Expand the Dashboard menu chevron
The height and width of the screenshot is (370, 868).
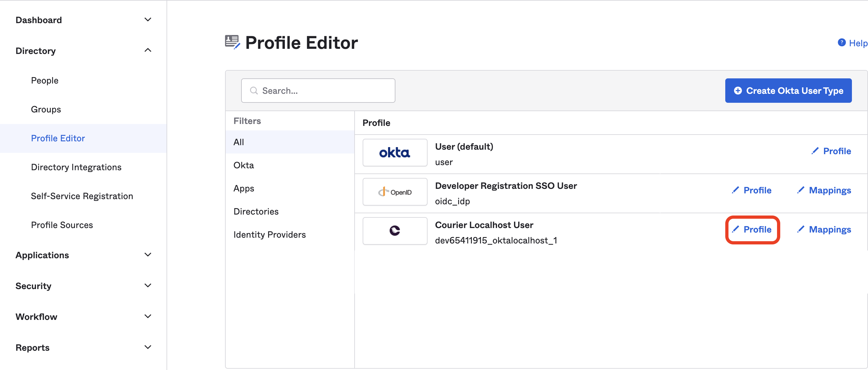(x=148, y=20)
